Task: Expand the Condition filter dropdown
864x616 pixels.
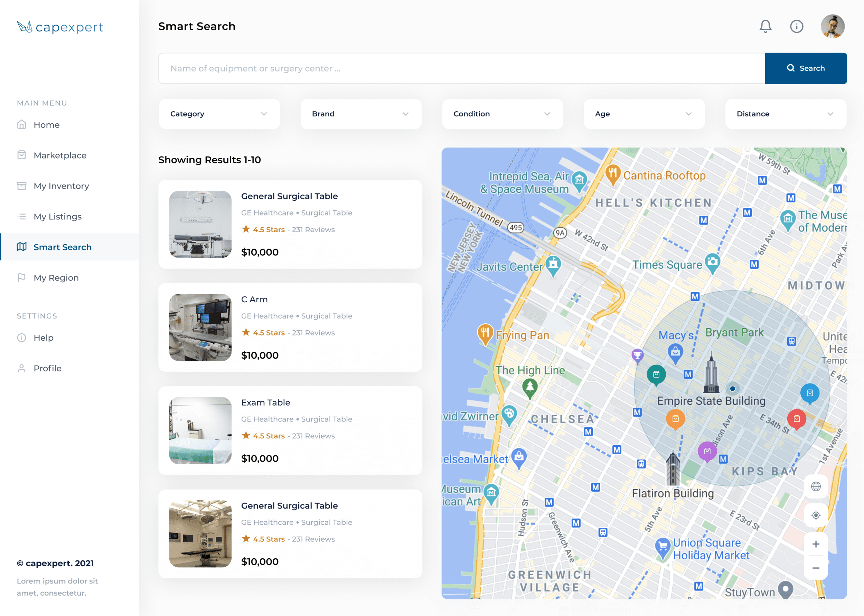Action: coord(502,114)
